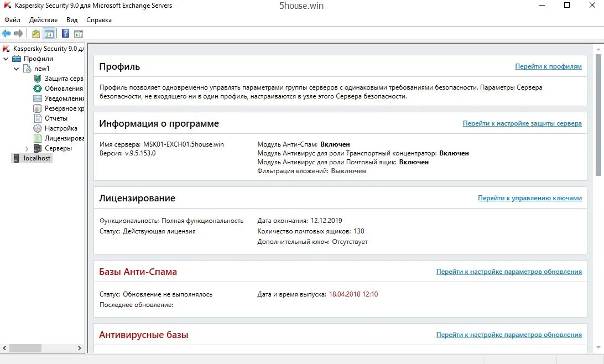Select the localhost server node
The width and height of the screenshot is (604, 364).
tap(37, 158)
